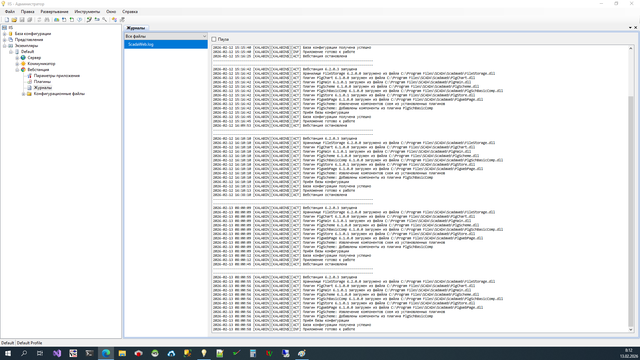640x360 pixels.
Task: Click the Find binoculars toolbar icon
Action: (47, 20)
